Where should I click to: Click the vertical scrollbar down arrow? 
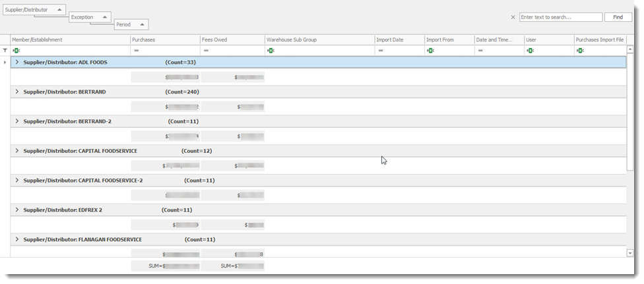pos(630,252)
